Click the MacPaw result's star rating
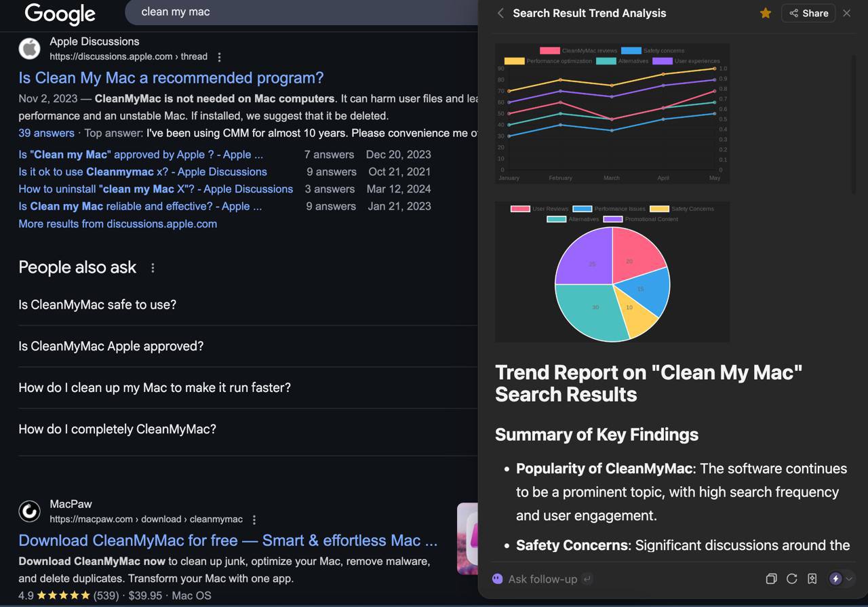 (x=63, y=595)
